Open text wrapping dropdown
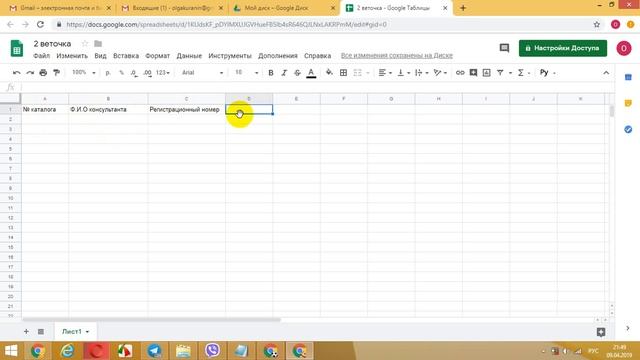Screen dimensions: 640x360 (x=421, y=73)
